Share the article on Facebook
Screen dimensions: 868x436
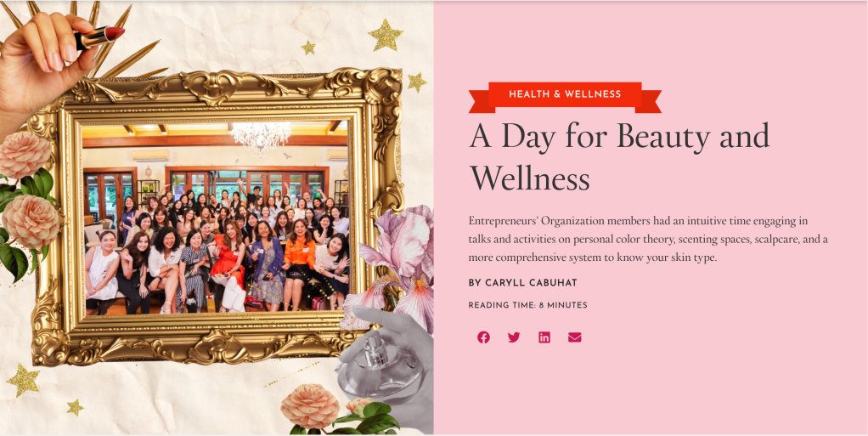coord(483,337)
